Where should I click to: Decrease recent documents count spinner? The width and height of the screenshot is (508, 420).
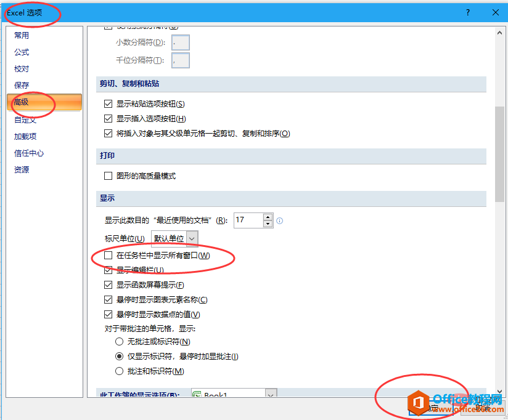click(268, 224)
